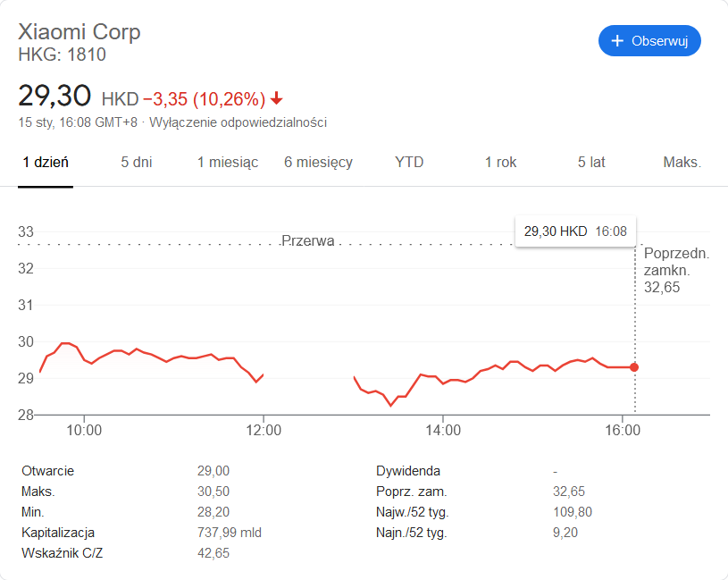Click the Obserwuj follow button
This screenshot has height=580, width=728.
point(649,41)
